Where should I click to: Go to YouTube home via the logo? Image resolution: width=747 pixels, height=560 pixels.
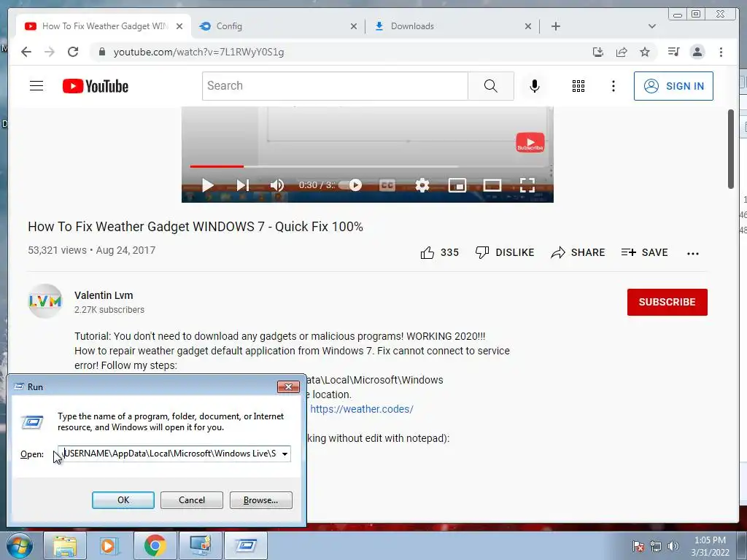96,86
